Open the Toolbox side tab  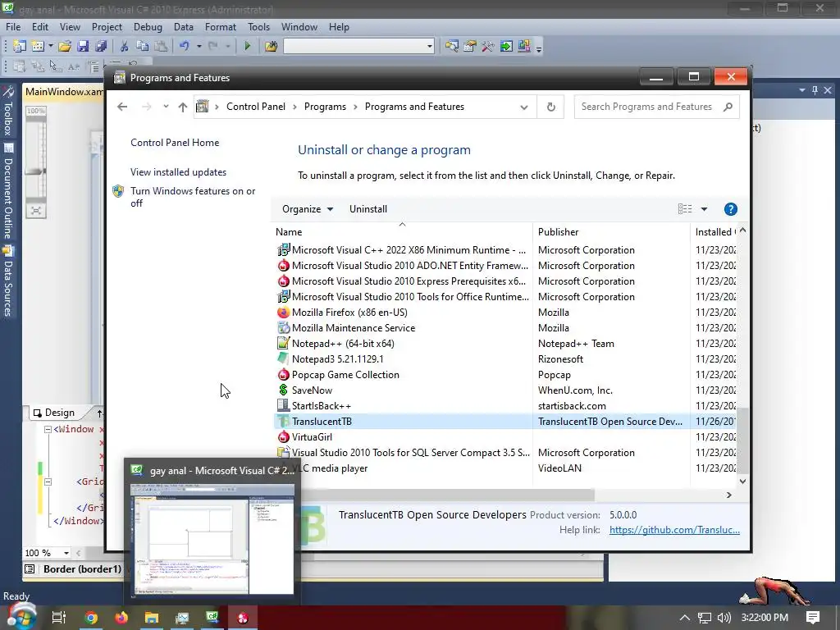[8, 111]
